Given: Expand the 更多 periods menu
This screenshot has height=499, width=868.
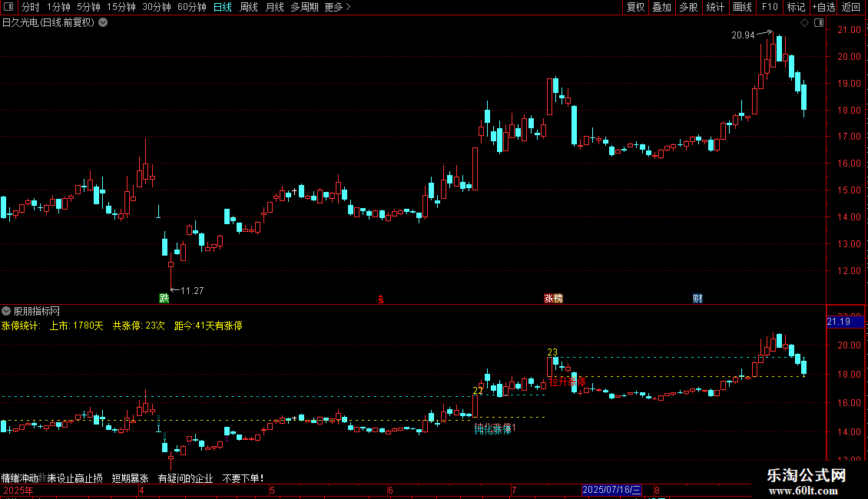Looking at the screenshot, I should [337, 7].
